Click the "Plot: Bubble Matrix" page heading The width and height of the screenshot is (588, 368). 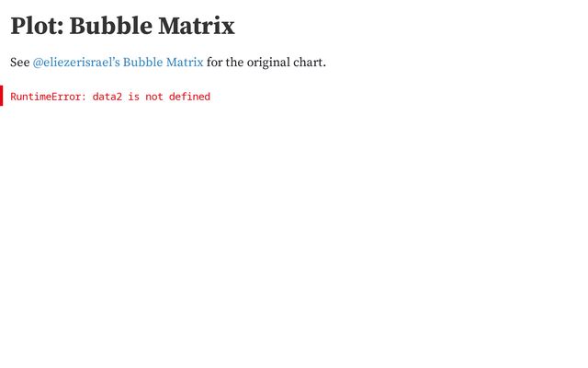122,26
